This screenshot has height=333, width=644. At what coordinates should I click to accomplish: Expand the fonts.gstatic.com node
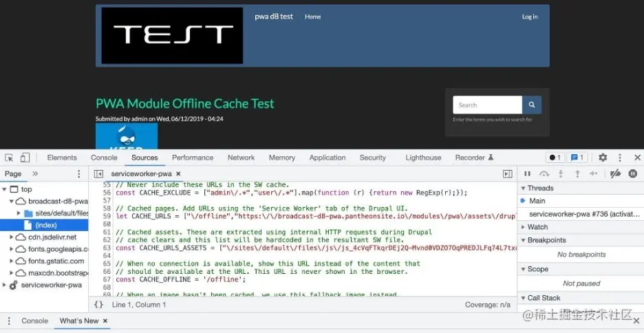(x=12, y=261)
